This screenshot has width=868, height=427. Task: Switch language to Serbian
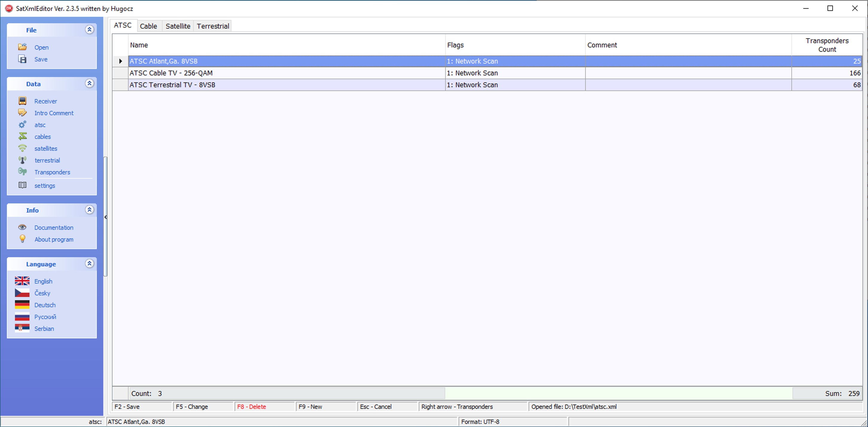[44, 329]
